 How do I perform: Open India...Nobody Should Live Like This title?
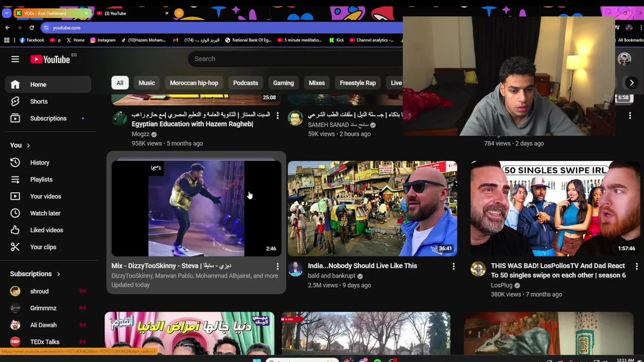click(x=362, y=266)
